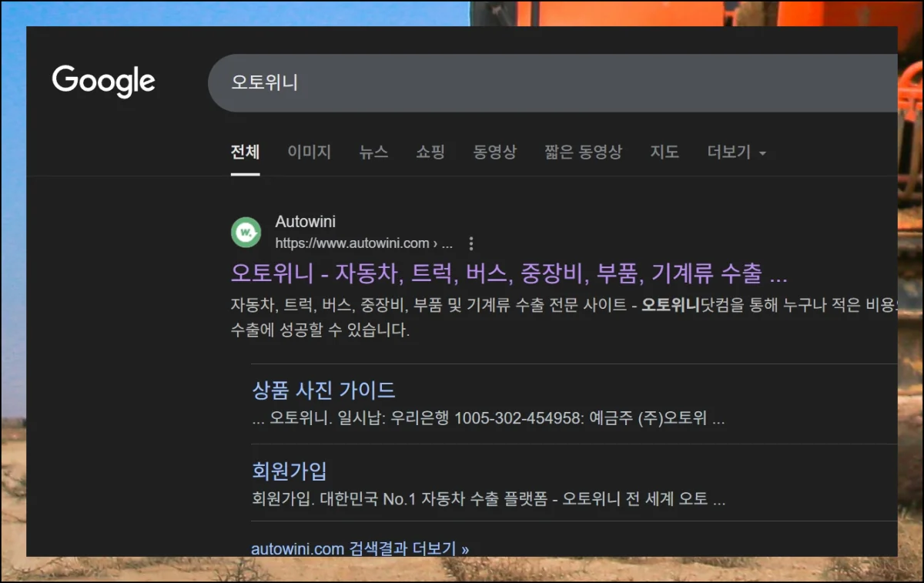Image resolution: width=924 pixels, height=583 pixels.
Task: Expand the 더보기 dropdown
Action: (736, 152)
